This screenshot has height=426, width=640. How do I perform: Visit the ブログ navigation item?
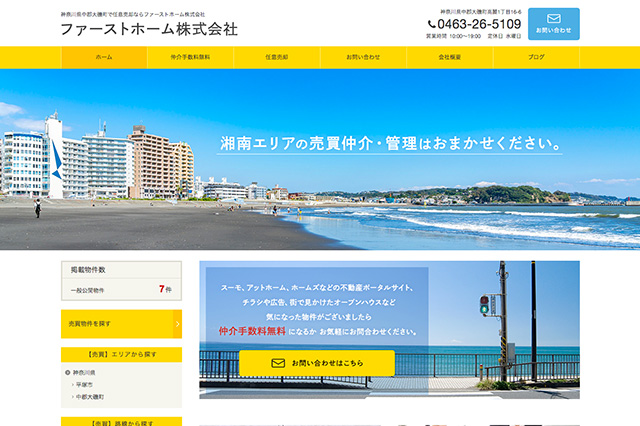click(536, 58)
